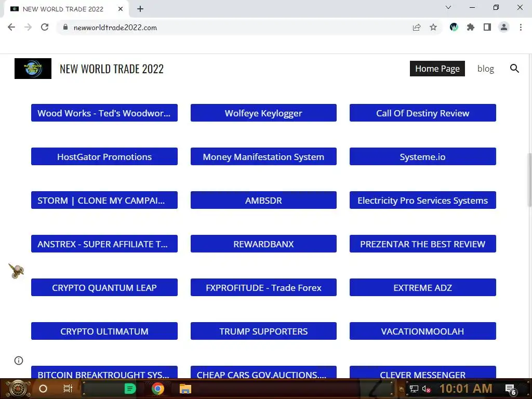532x399 pixels.
Task: Open the steampunk Start button
Action: [17, 389]
